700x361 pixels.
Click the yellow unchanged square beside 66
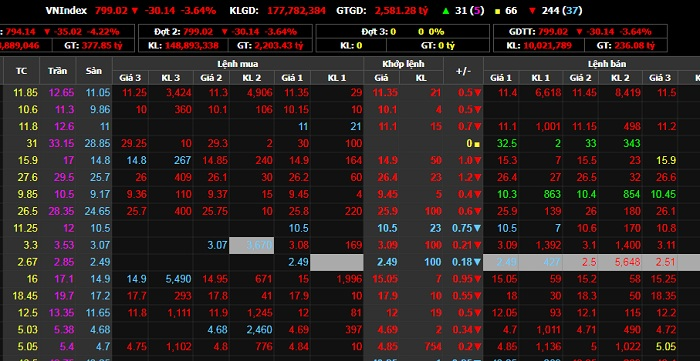click(x=497, y=11)
